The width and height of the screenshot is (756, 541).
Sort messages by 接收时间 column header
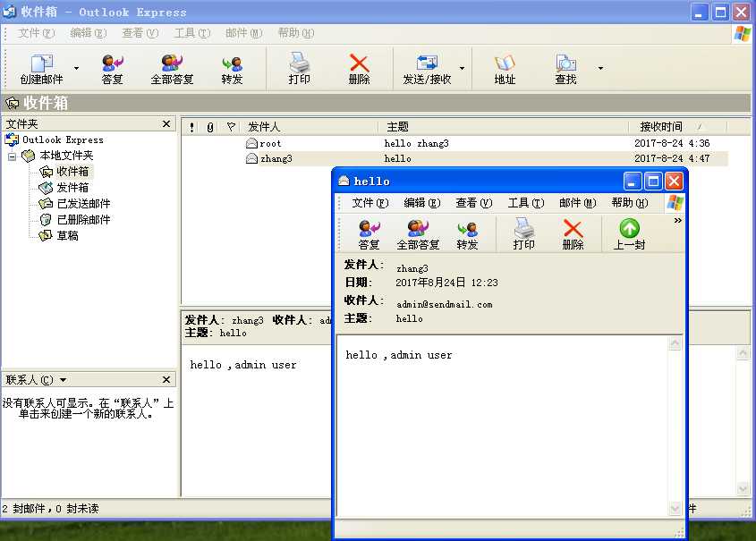(678, 127)
